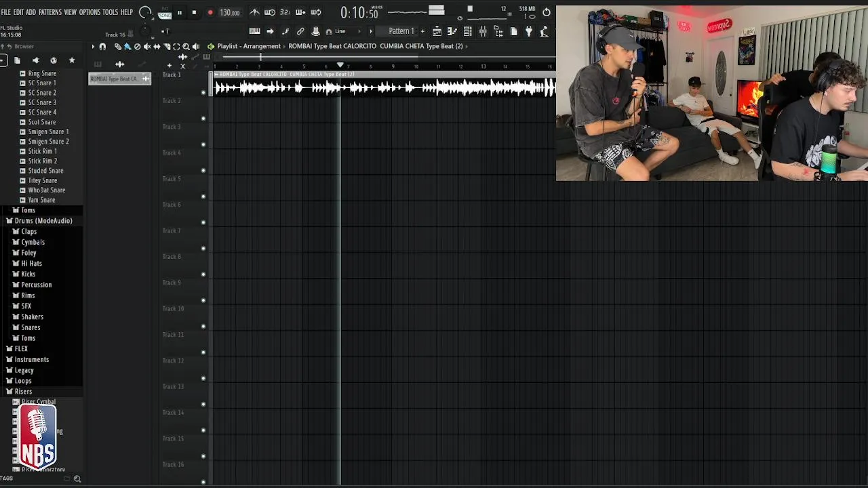868x488 pixels.
Task: Toggle the blend recording overdub icon
Action: (300, 12)
